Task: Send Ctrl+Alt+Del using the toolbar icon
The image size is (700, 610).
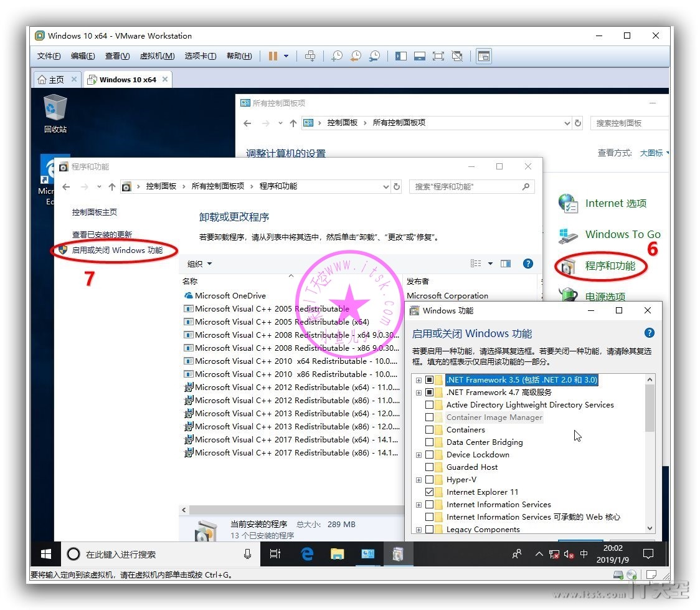Action: click(x=310, y=56)
